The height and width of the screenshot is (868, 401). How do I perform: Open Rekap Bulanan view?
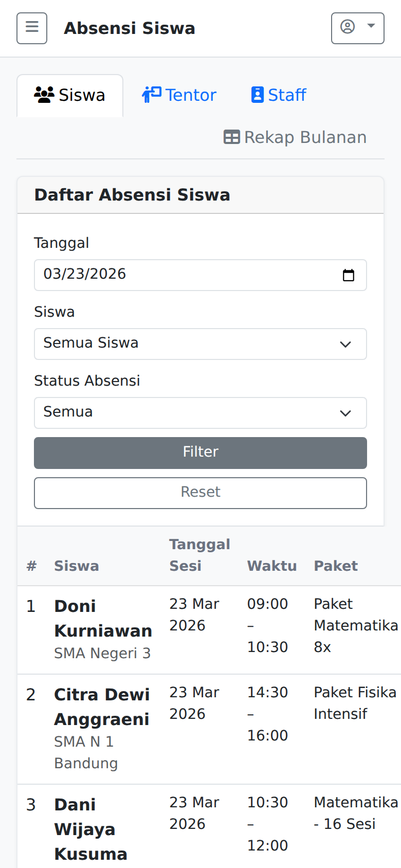[x=296, y=137]
